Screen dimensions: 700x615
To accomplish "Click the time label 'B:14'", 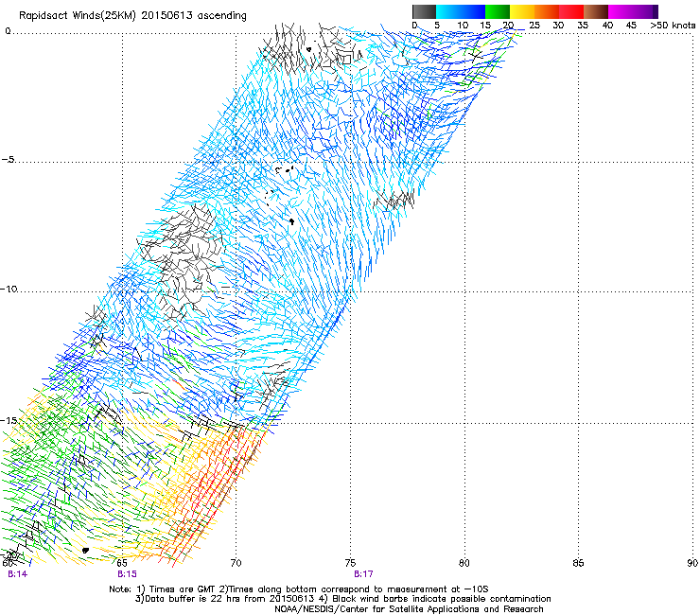I will click(17, 574).
